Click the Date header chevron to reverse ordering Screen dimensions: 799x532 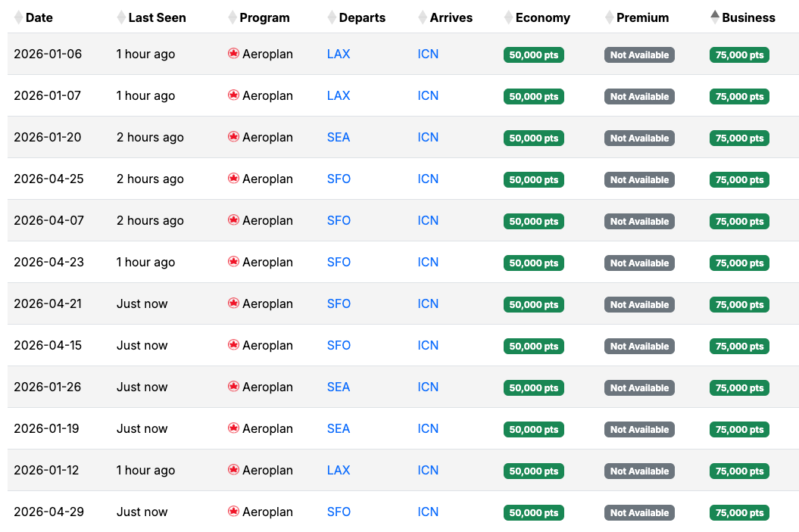pos(18,17)
